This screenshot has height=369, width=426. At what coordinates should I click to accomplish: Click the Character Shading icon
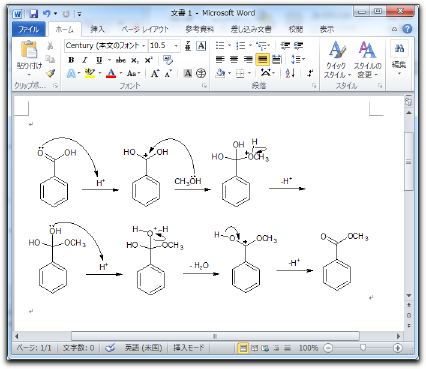coord(188,73)
